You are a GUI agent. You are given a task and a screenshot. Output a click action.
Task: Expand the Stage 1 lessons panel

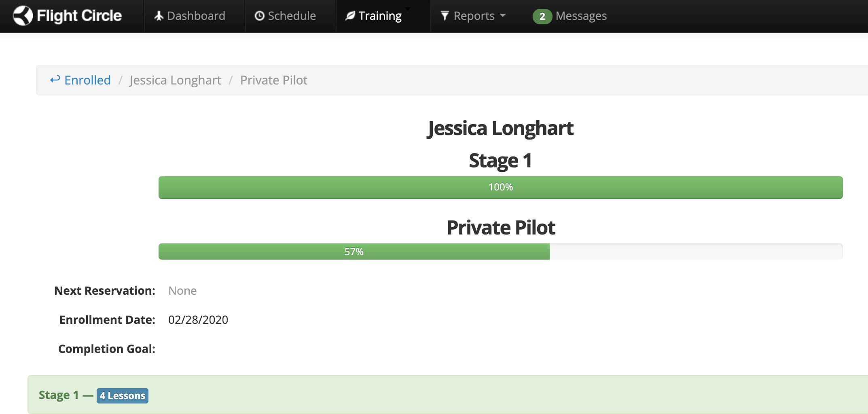click(x=447, y=395)
